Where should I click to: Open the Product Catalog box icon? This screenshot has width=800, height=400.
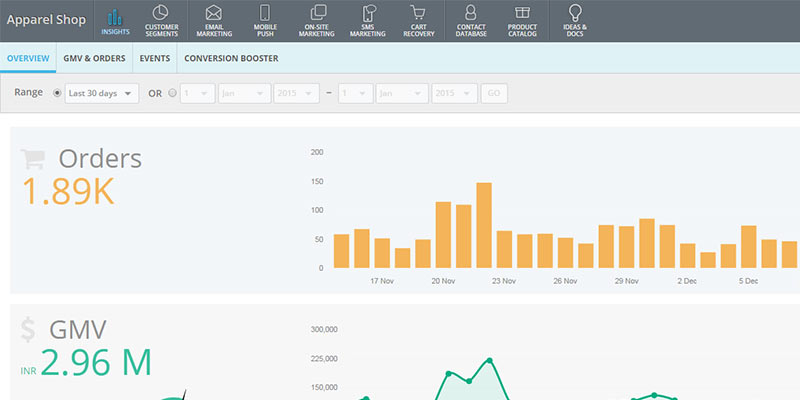[x=522, y=14]
